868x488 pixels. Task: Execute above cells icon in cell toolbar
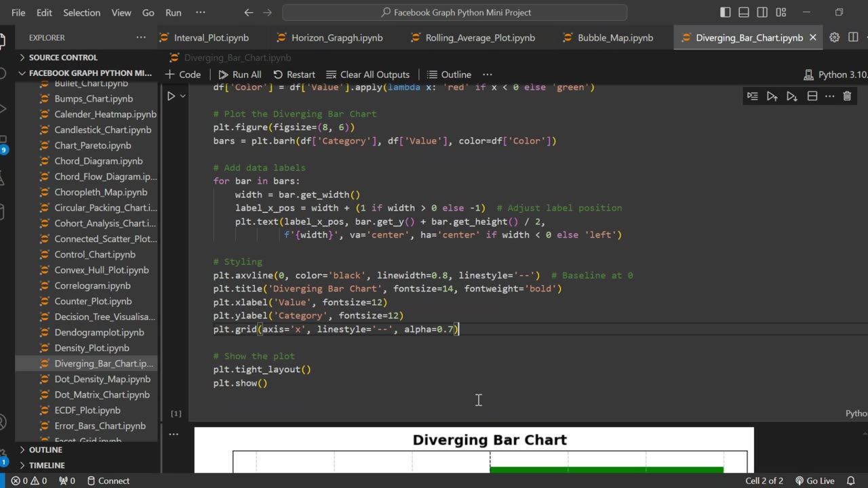click(x=772, y=96)
